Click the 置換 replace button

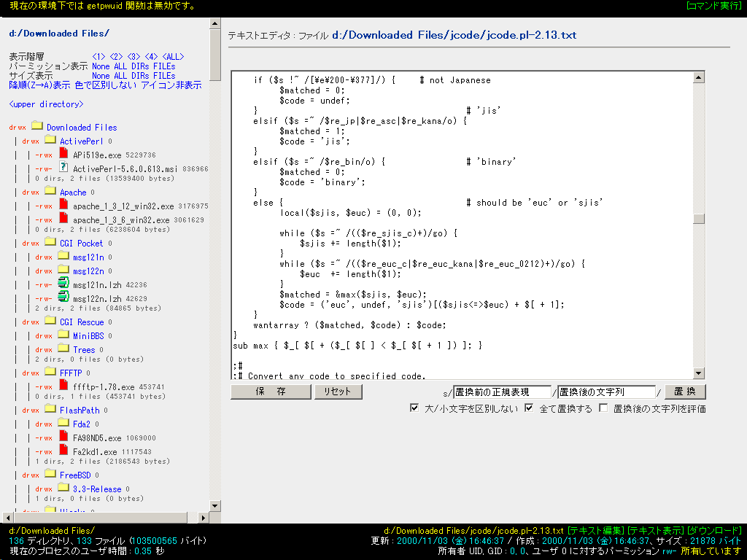(x=684, y=392)
